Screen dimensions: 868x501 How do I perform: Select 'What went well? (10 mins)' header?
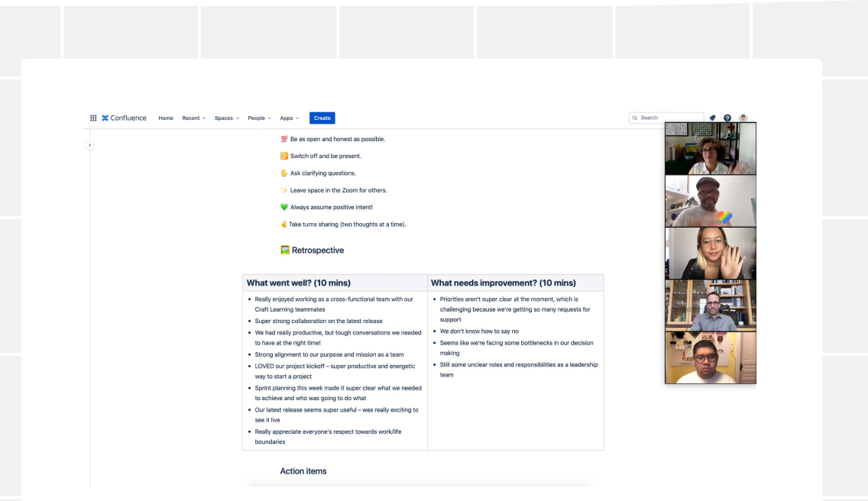pos(298,283)
